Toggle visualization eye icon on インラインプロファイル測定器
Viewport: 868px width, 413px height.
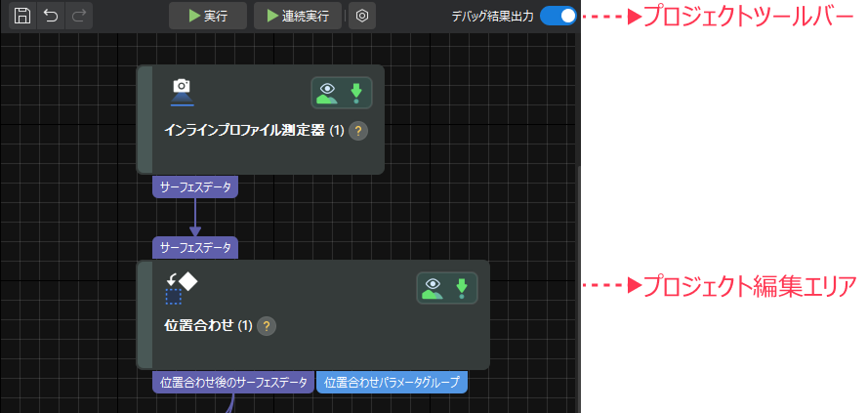(327, 93)
